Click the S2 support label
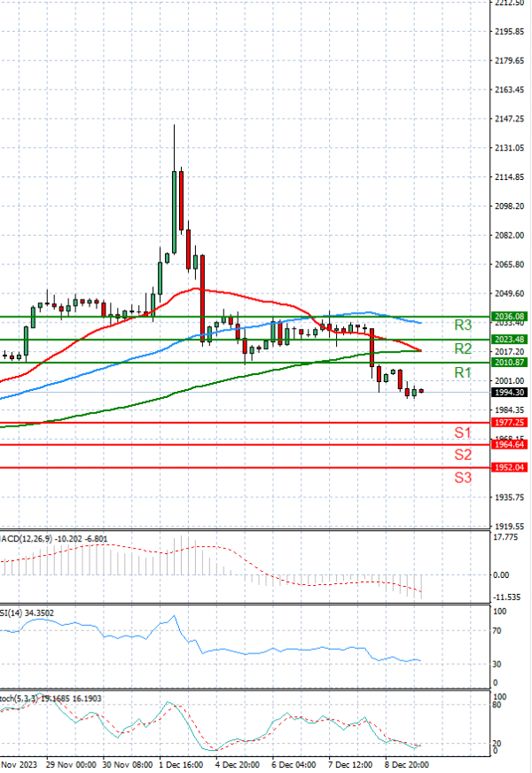 click(462, 455)
